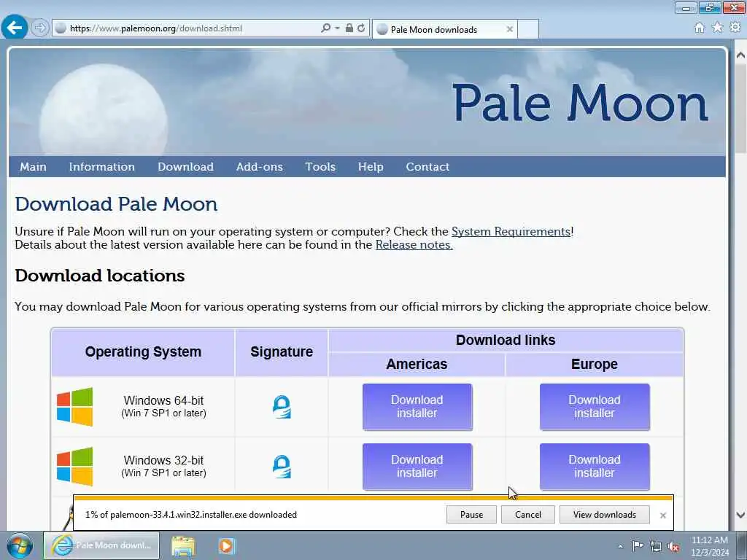
Task: Open the Download menu item
Action: point(185,167)
